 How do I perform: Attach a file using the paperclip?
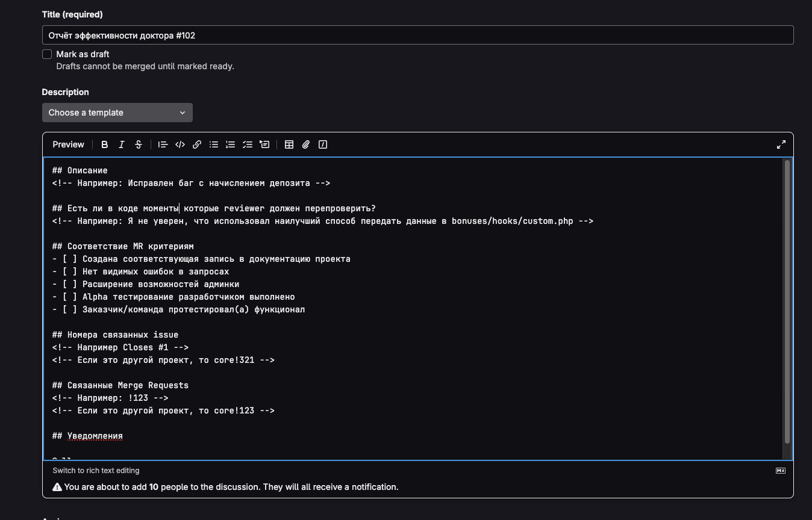point(306,144)
